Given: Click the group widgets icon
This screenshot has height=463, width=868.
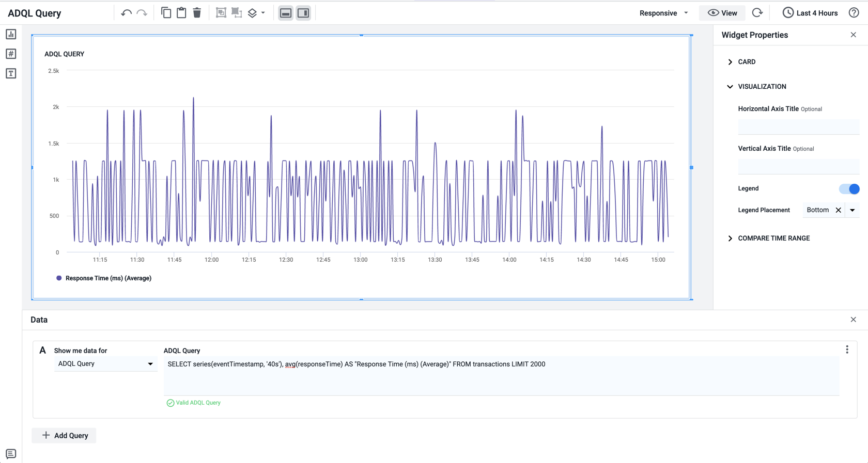Looking at the screenshot, I should click(221, 13).
